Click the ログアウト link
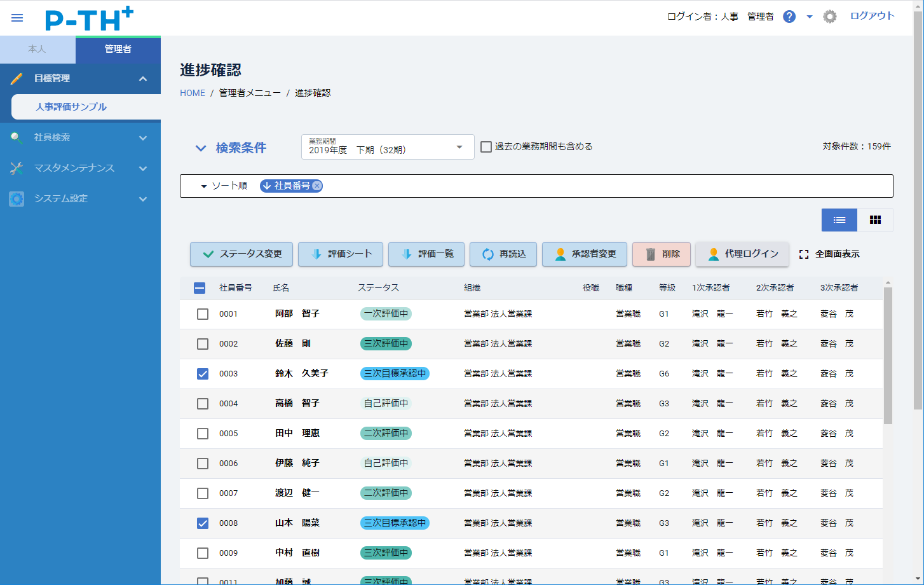Image resolution: width=924 pixels, height=585 pixels. click(x=872, y=16)
